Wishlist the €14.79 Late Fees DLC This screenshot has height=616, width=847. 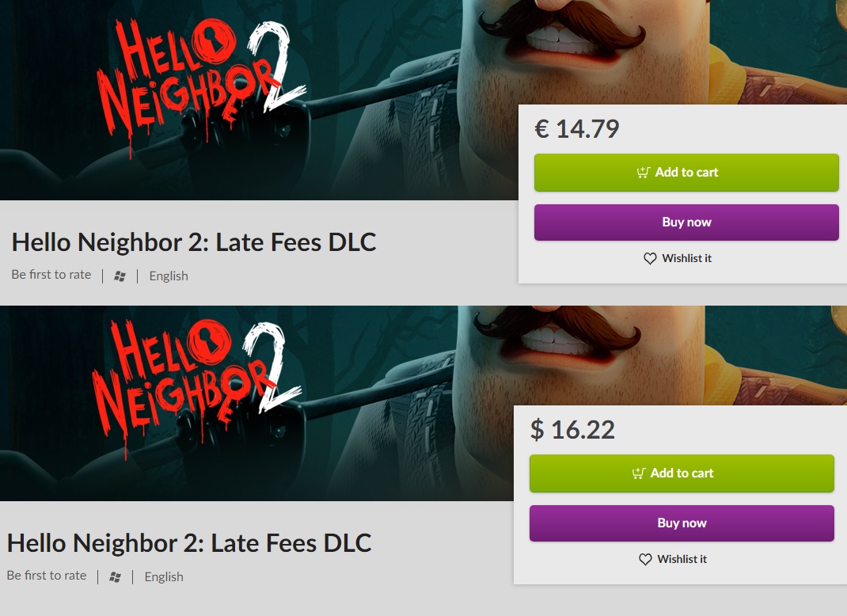tap(678, 258)
